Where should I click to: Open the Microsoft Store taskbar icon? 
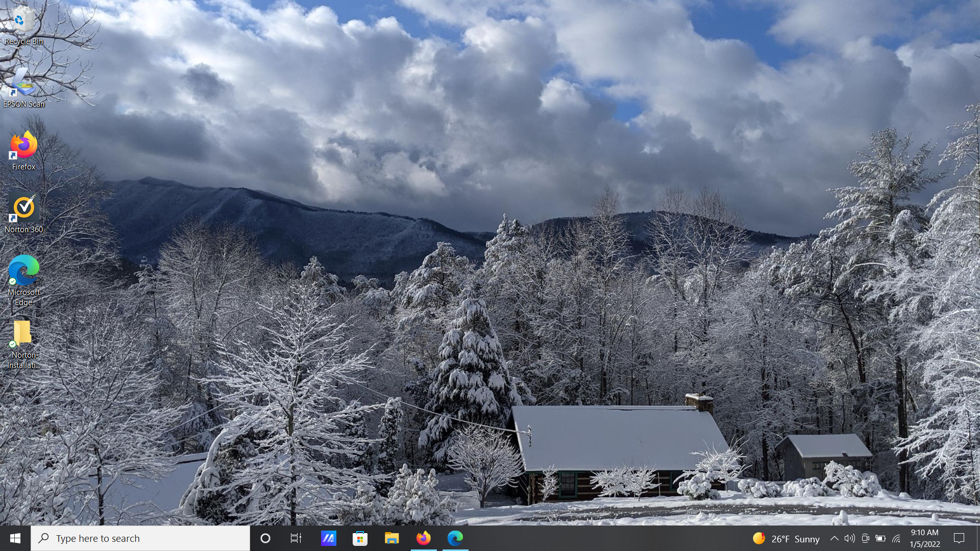pos(360,538)
